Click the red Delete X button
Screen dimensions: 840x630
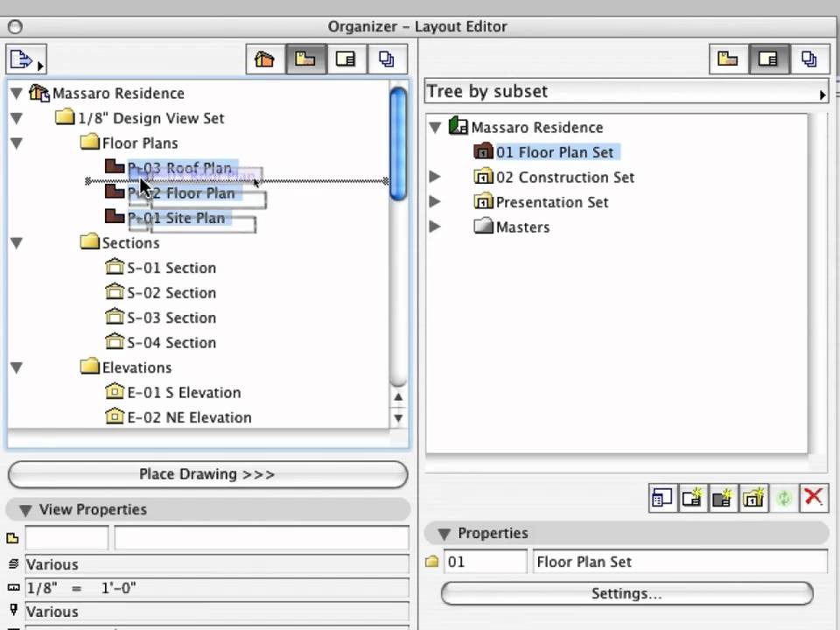814,498
